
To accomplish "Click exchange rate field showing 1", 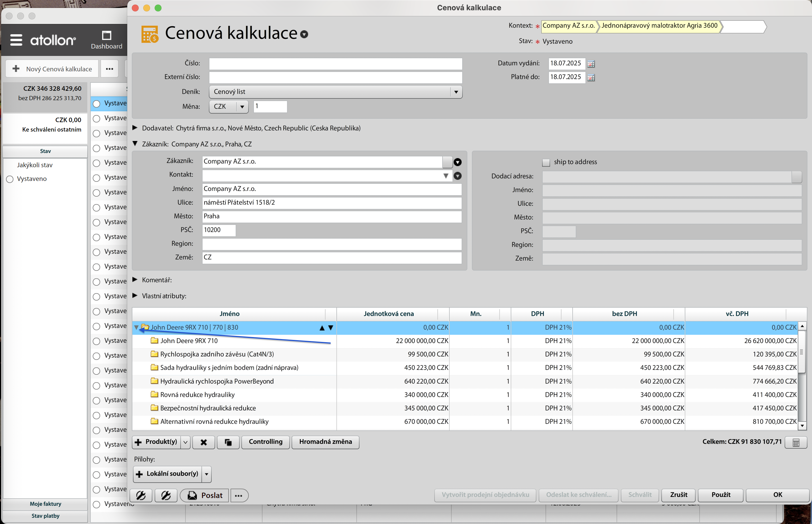I will 270,106.
